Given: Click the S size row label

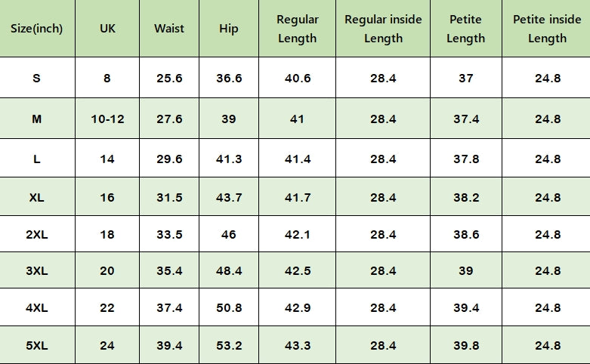Looking at the screenshot, I should tap(37, 78).
